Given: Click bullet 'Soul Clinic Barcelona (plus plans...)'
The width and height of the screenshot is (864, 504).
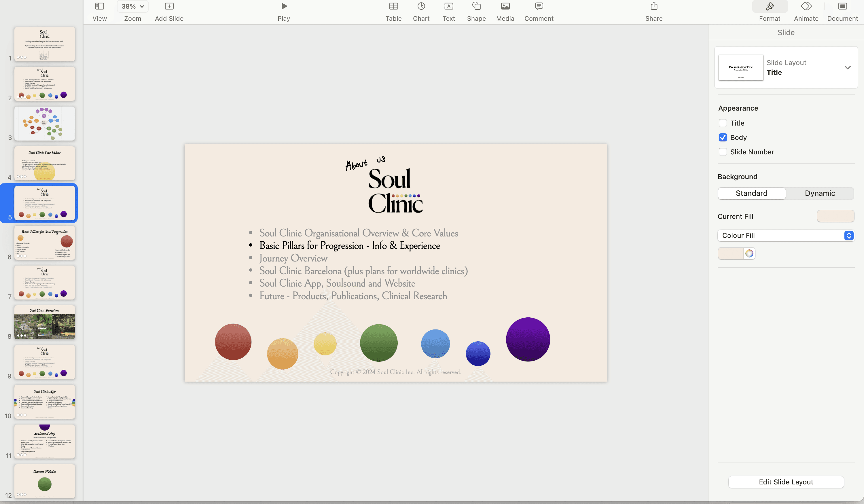Looking at the screenshot, I should [x=363, y=271].
